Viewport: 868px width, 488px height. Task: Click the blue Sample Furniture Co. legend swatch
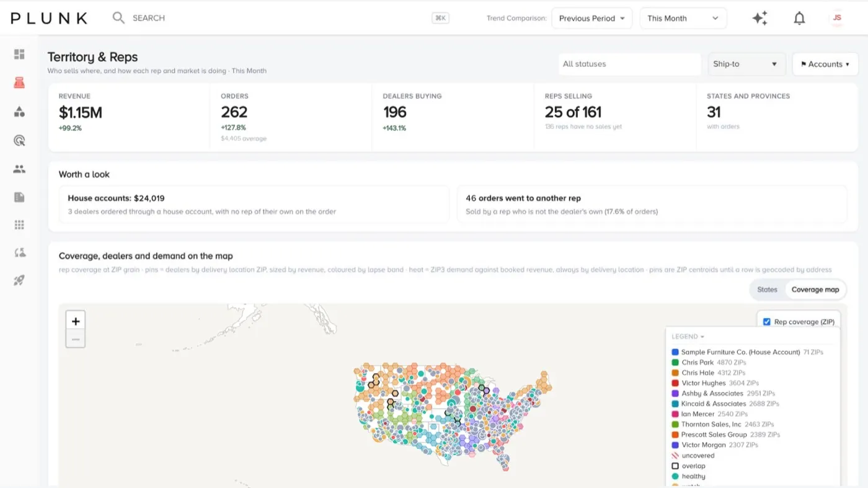[x=675, y=352]
